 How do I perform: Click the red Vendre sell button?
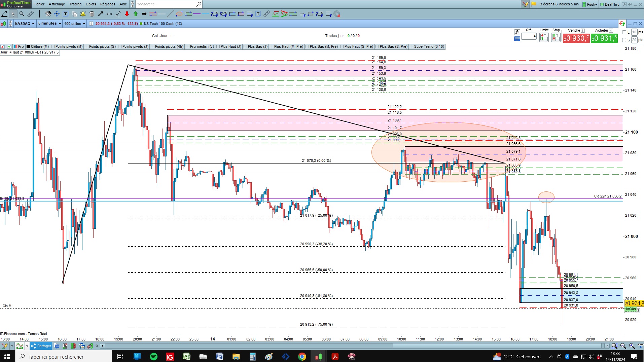tap(576, 38)
